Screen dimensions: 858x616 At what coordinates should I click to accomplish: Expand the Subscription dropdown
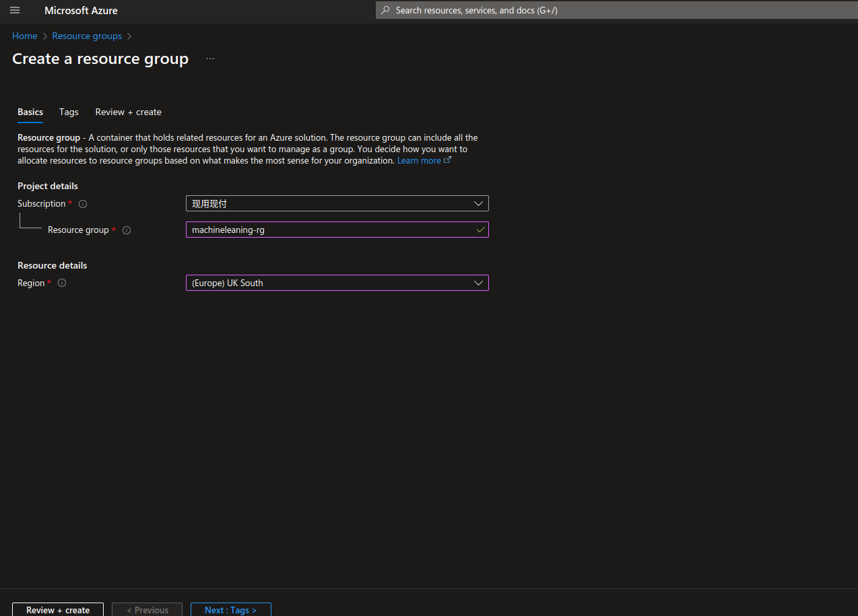337,203
